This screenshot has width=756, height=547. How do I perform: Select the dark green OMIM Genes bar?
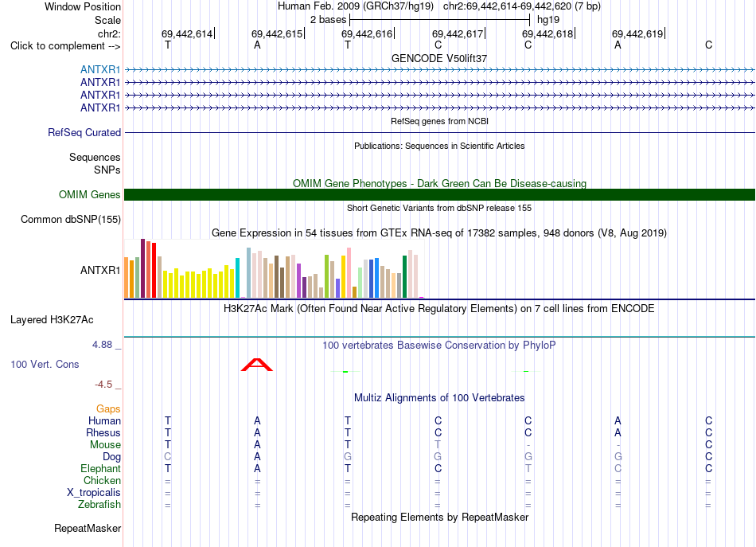439,194
